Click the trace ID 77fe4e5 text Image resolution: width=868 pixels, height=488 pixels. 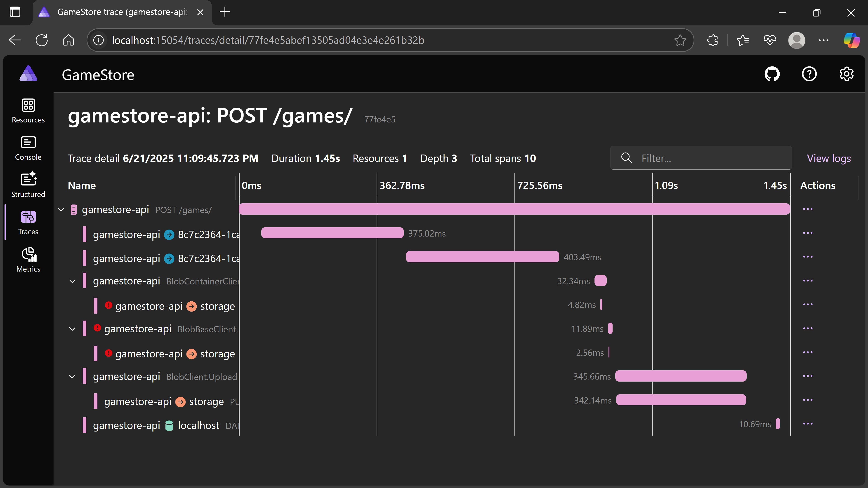pos(380,119)
